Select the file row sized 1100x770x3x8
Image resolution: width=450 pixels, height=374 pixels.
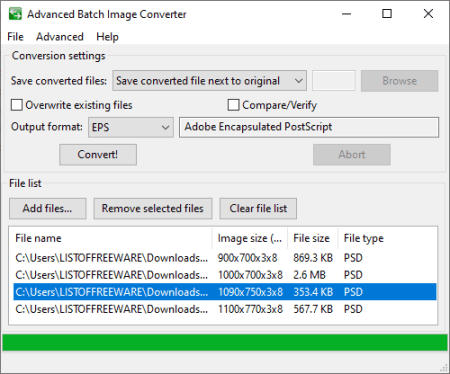coord(225,309)
